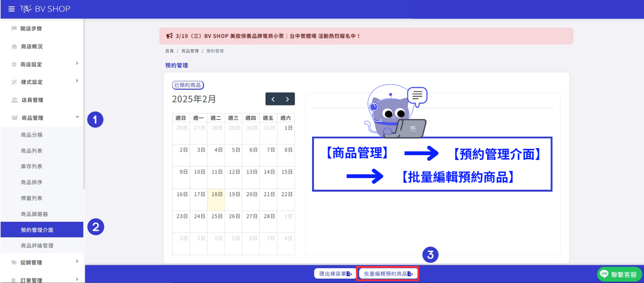
Task: Select 預約管理介面 in sidebar
Action: pyautogui.click(x=41, y=230)
